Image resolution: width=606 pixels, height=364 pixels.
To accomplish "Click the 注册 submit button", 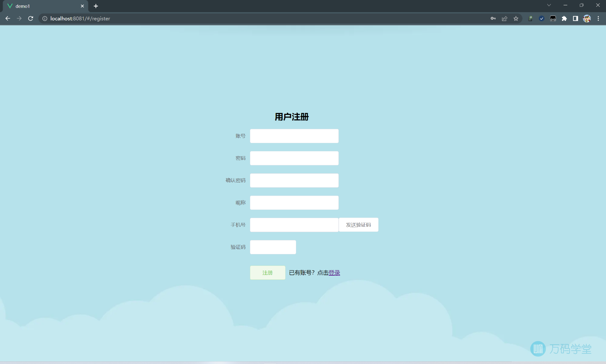I will click(268, 273).
